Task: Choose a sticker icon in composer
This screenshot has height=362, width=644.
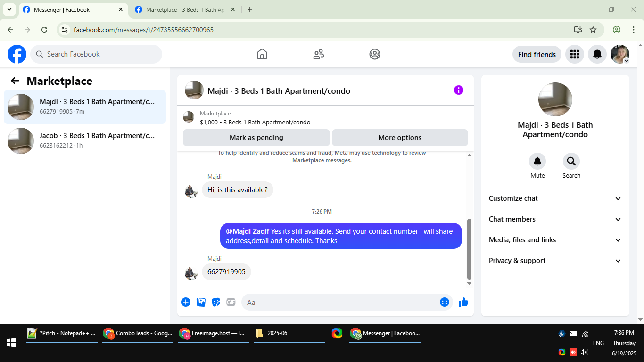Action: pyautogui.click(x=216, y=302)
